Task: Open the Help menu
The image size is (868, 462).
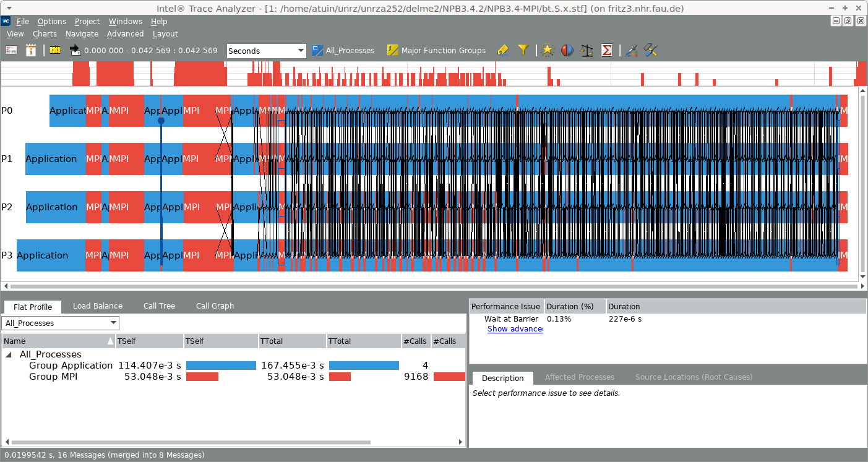Action: (159, 21)
